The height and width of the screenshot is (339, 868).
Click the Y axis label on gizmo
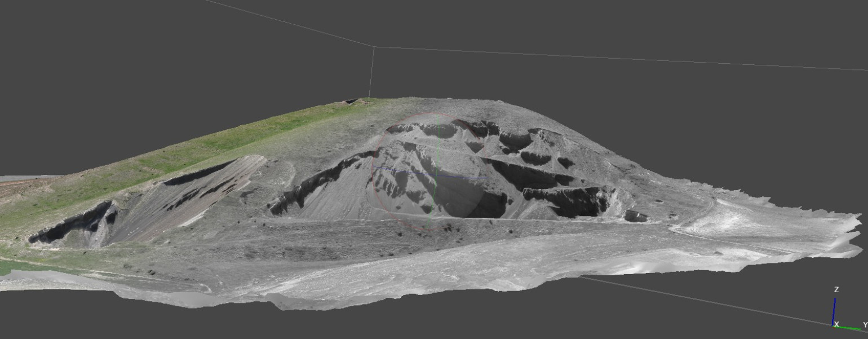click(865, 325)
